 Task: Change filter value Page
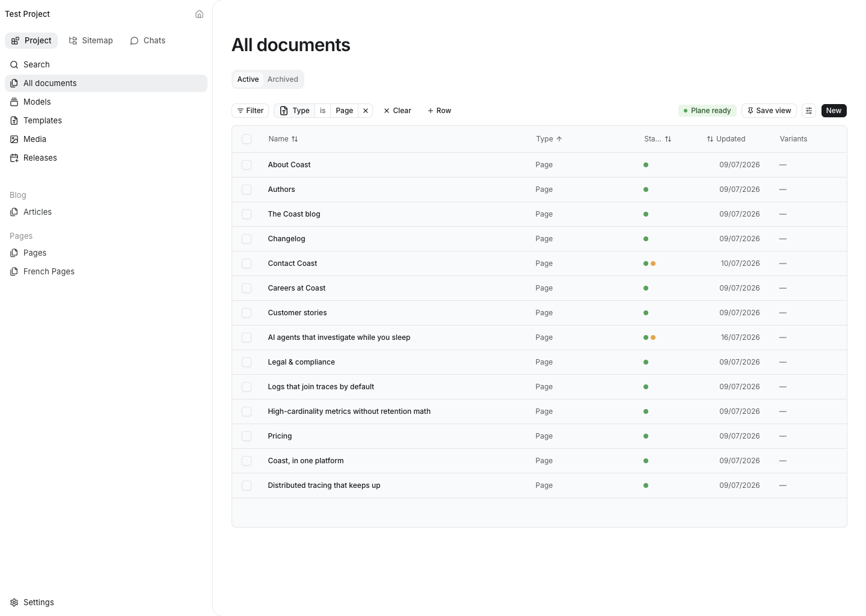[x=345, y=111]
